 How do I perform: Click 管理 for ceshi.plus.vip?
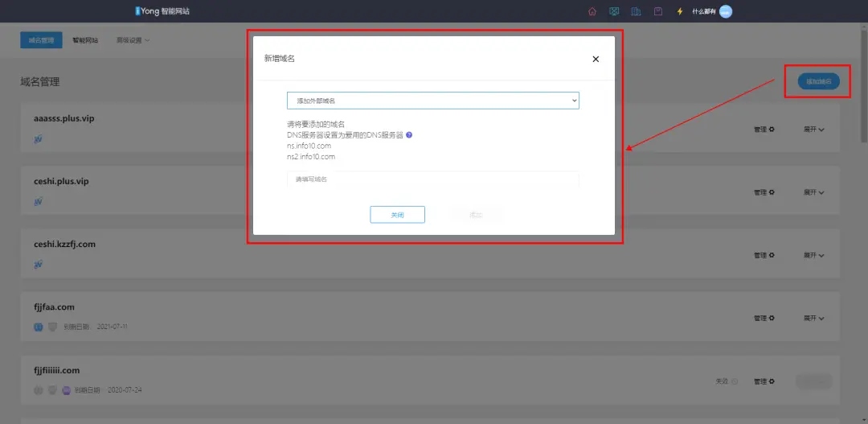coord(764,192)
